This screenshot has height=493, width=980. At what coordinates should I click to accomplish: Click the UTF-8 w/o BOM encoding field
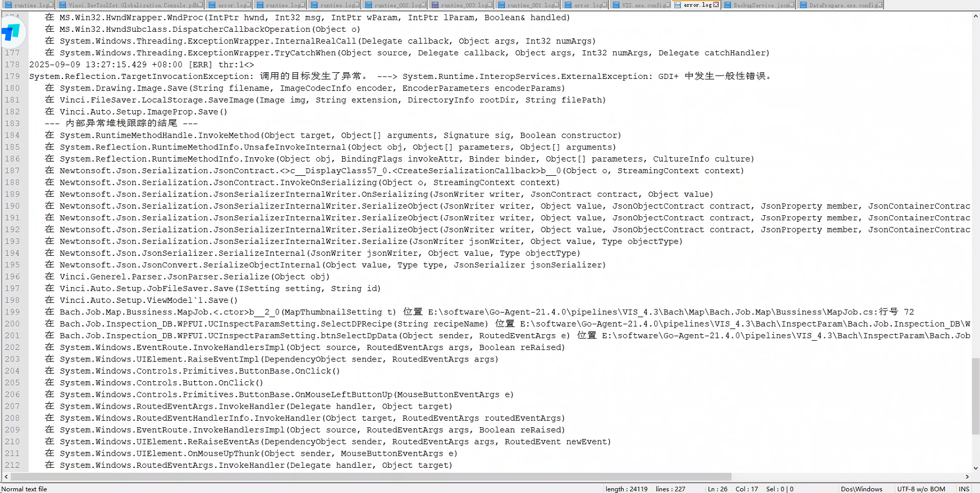click(x=921, y=489)
